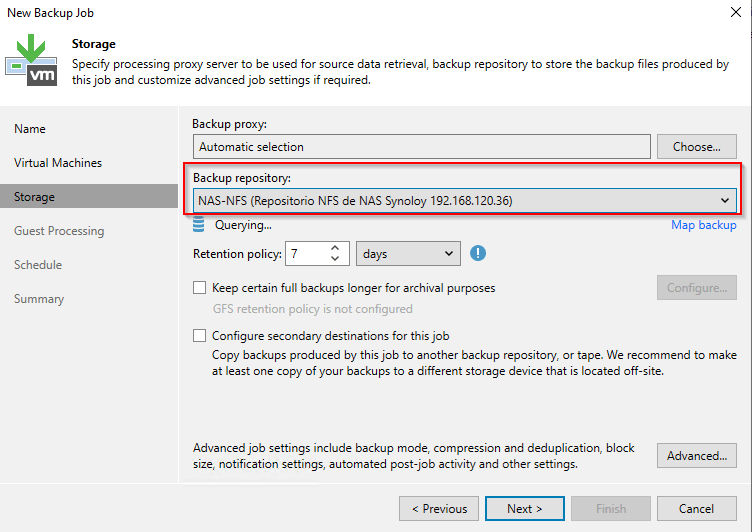Decrease retention policy value with down arrow
The width and height of the screenshot is (752, 532).
tap(336, 260)
